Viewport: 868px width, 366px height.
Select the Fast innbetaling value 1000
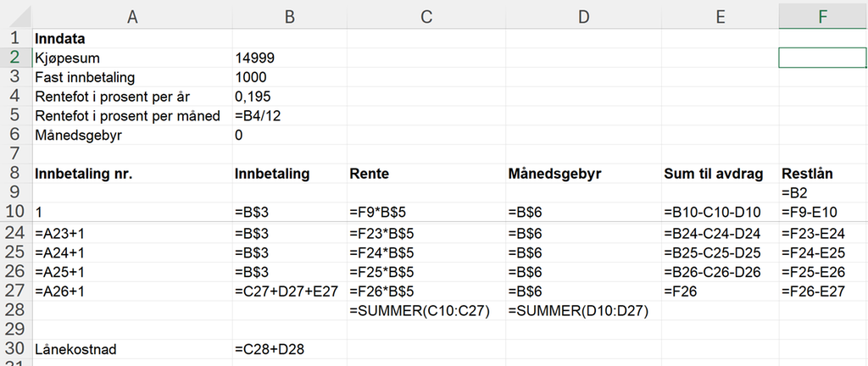coord(289,77)
